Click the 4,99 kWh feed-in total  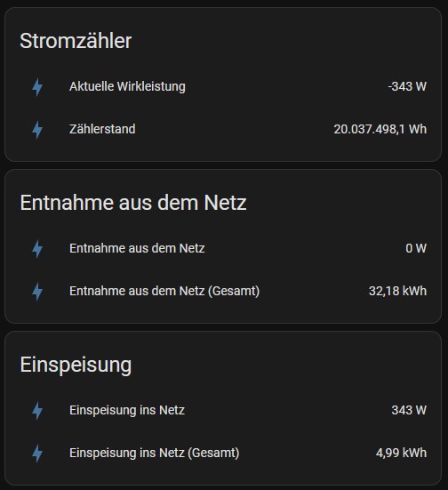pos(401,453)
